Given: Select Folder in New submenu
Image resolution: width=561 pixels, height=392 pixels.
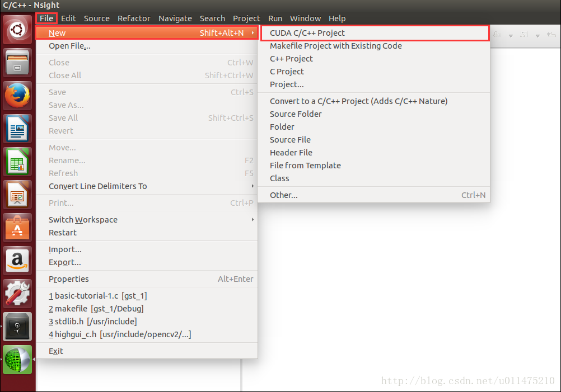Looking at the screenshot, I should click(x=374, y=127).
